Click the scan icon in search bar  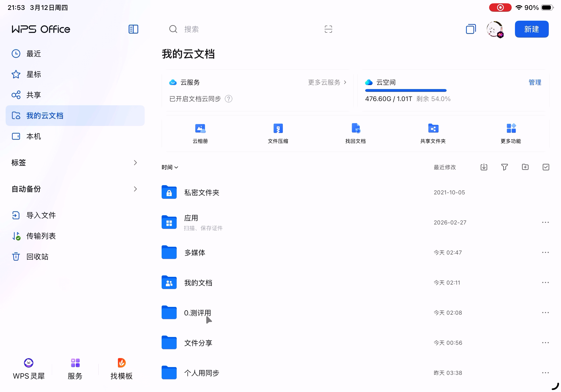pos(328,29)
